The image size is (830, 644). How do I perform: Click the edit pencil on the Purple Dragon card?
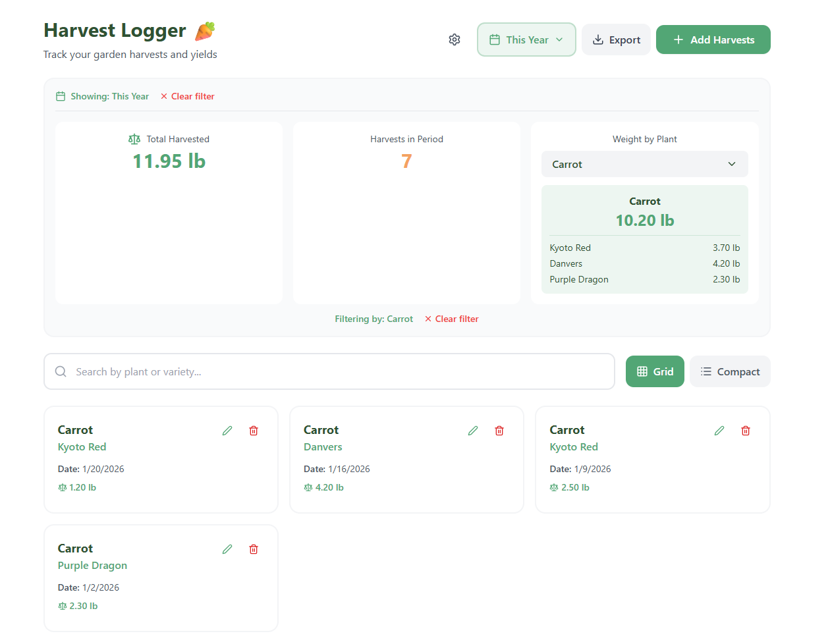pyautogui.click(x=227, y=549)
